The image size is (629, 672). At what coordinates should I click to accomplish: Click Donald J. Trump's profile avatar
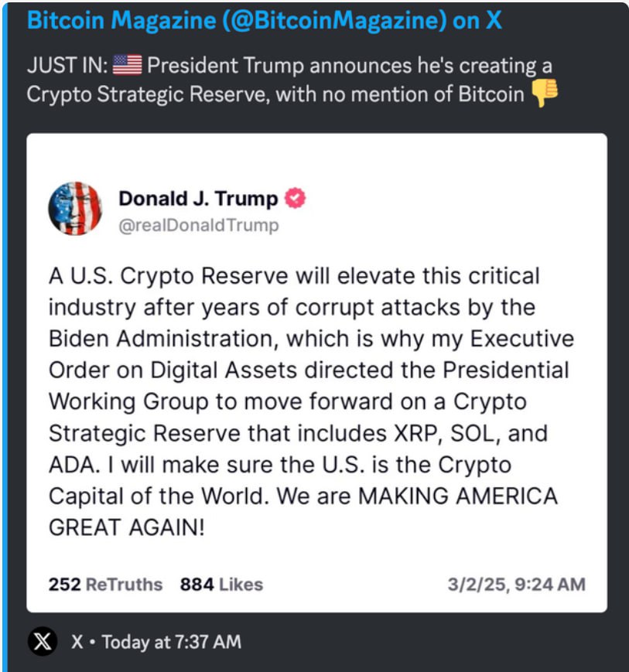pos(75,208)
